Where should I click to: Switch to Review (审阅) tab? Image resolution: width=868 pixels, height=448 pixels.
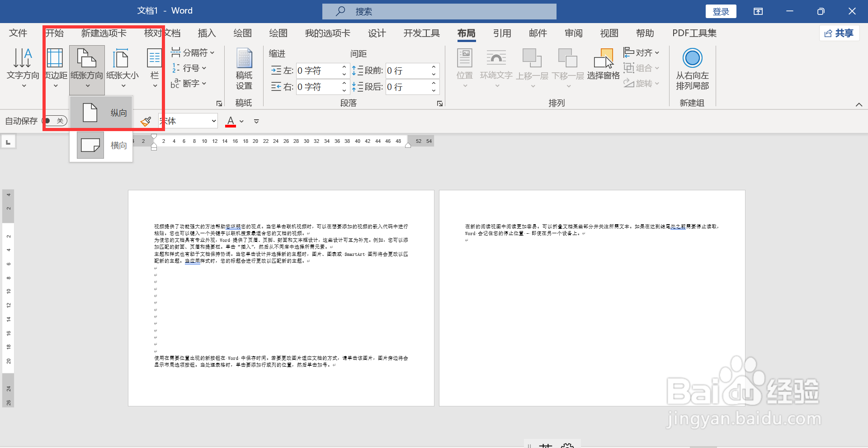573,33
